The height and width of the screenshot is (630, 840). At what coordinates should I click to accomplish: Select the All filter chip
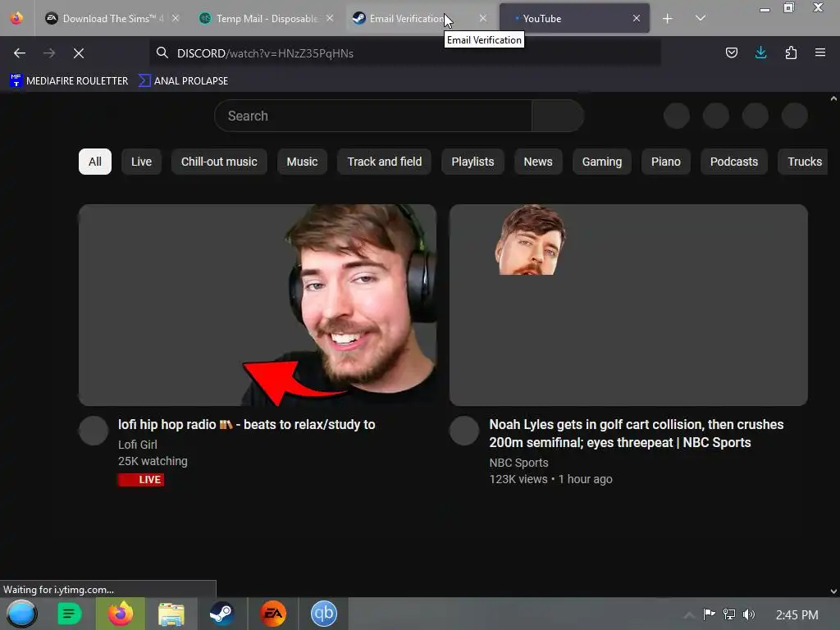click(95, 162)
